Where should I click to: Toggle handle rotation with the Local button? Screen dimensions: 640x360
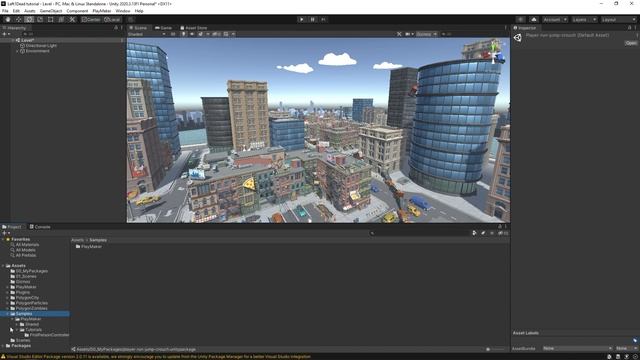[112, 19]
